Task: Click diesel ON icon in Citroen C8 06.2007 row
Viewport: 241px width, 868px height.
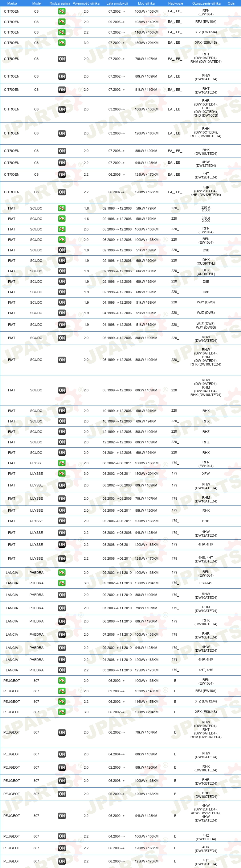Action: 62,192
